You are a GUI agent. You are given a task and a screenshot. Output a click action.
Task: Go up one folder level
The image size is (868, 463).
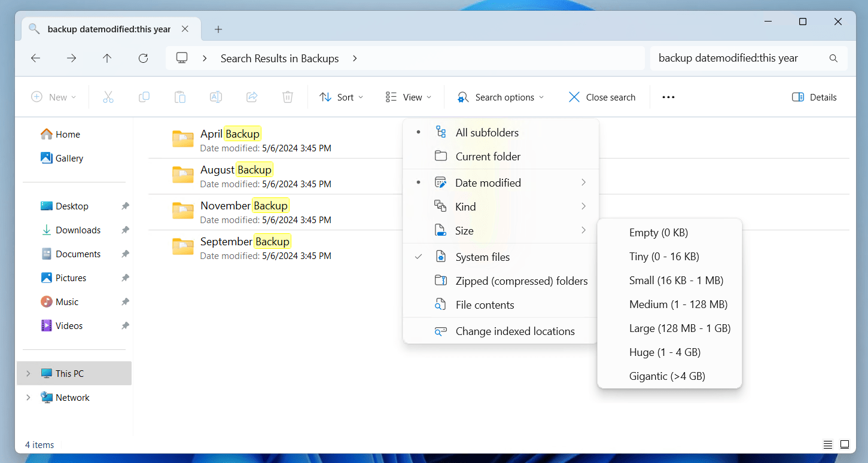(x=107, y=58)
